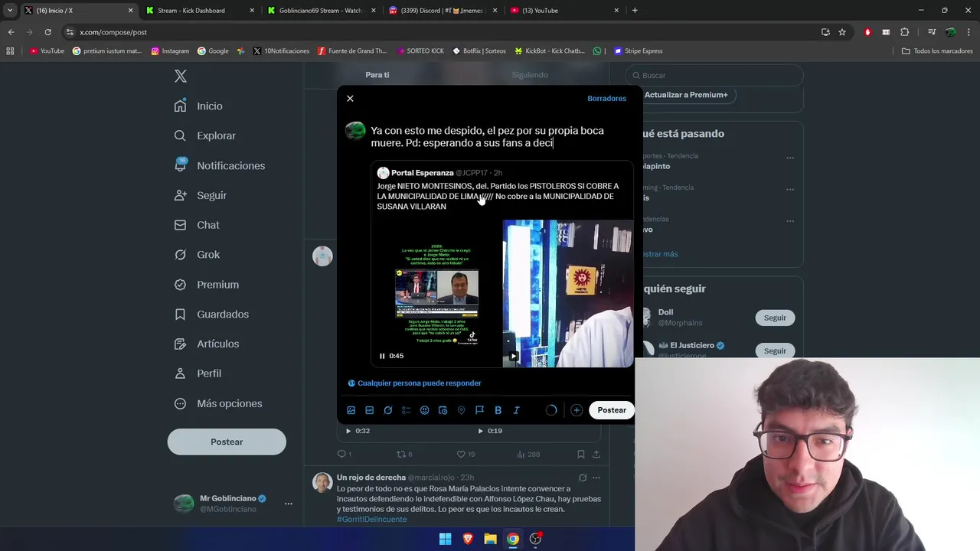980x551 pixels.
Task: Open Inicio in sidebar
Action: [199, 106]
